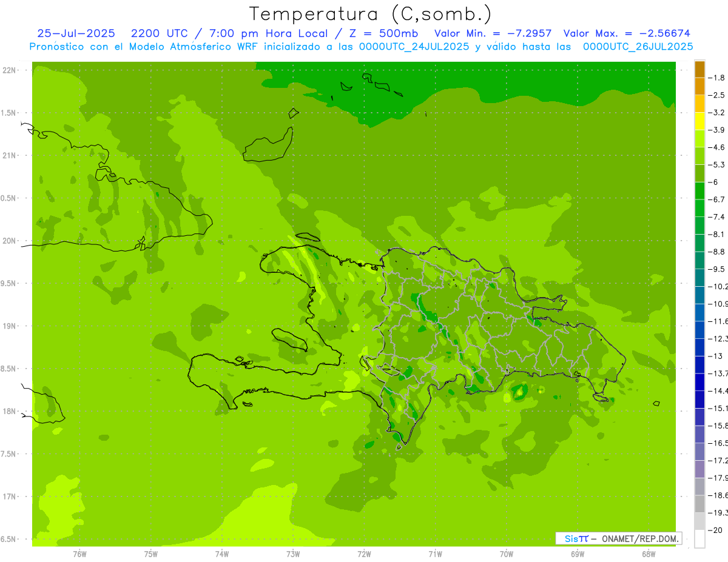Screen dimensions: 728x562
Task: Click the '17N' latitude axis label
Action: (8, 497)
